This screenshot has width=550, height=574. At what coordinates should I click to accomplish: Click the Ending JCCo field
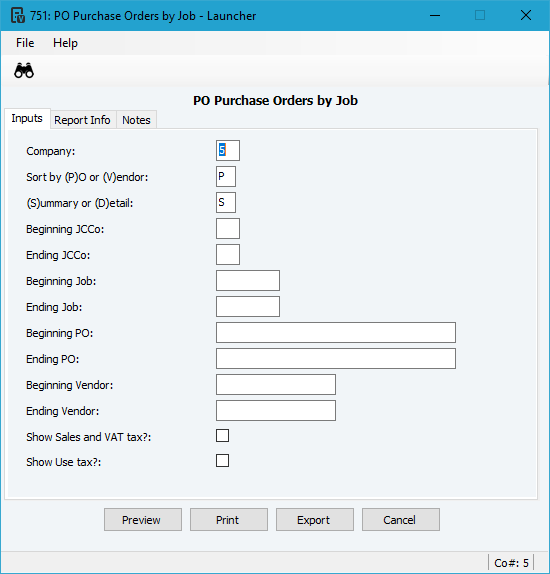click(x=228, y=254)
